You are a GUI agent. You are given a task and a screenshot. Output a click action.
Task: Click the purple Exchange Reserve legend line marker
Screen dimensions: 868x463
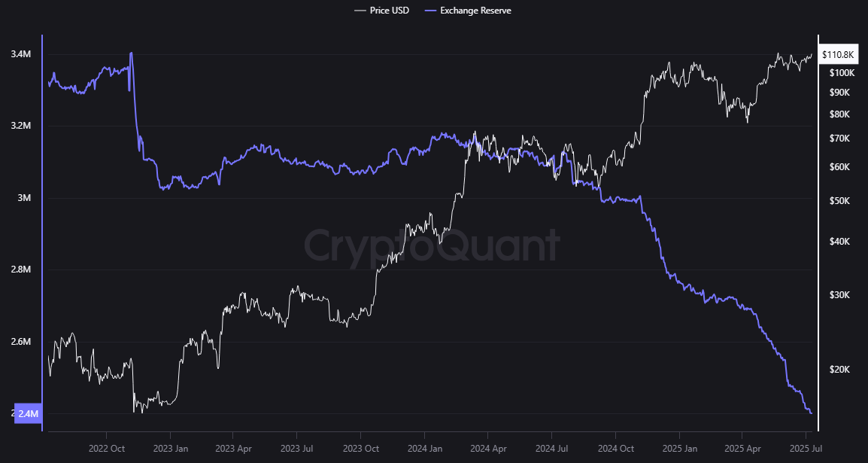tap(431, 11)
